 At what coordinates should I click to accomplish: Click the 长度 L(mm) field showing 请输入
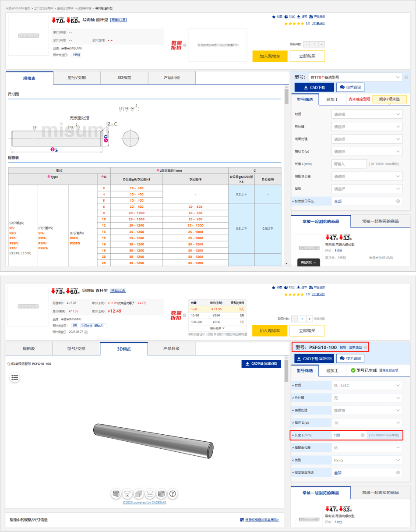tap(349, 164)
